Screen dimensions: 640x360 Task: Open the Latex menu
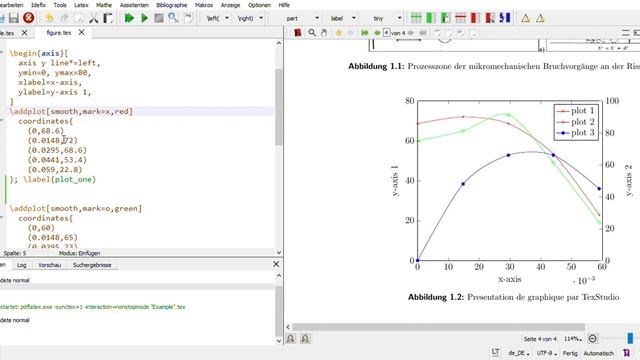[81, 5]
